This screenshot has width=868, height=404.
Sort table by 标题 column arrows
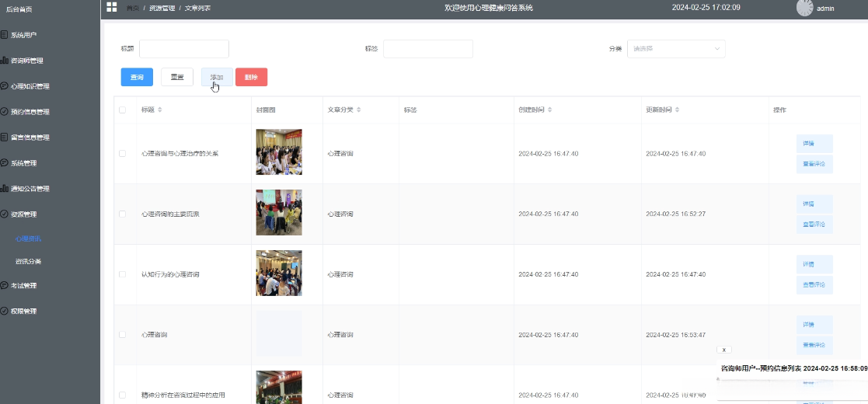click(160, 110)
